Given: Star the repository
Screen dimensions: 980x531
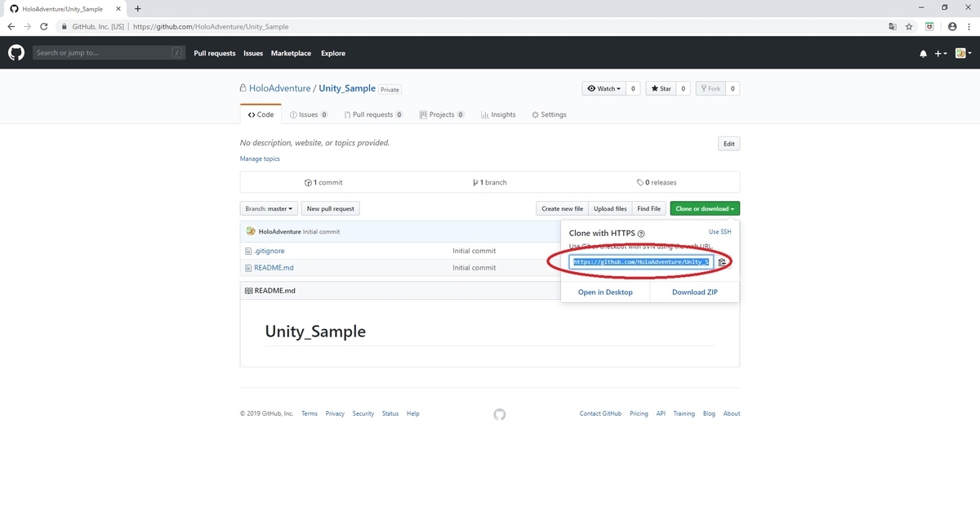Looking at the screenshot, I should 661,88.
